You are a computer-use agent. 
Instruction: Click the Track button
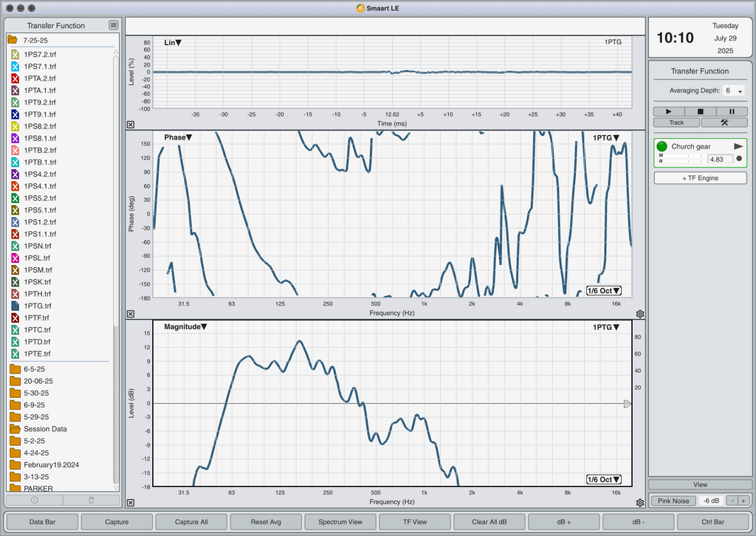pos(676,123)
